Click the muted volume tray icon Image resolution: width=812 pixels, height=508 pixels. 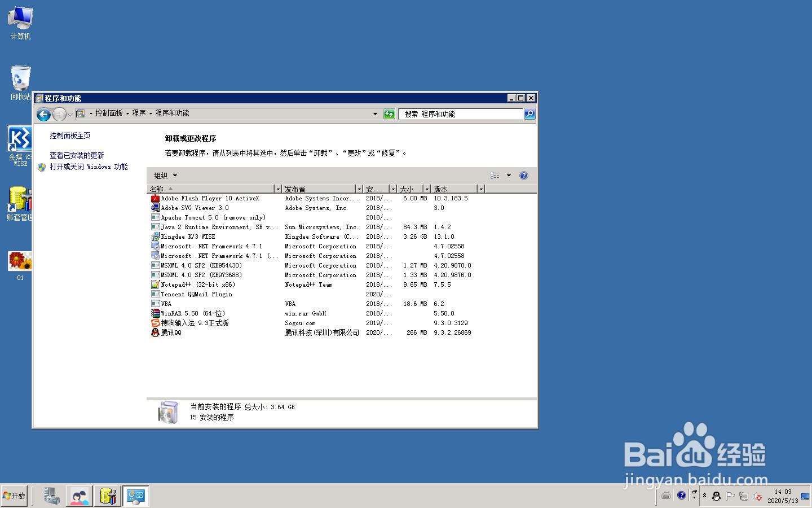point(757,496)
